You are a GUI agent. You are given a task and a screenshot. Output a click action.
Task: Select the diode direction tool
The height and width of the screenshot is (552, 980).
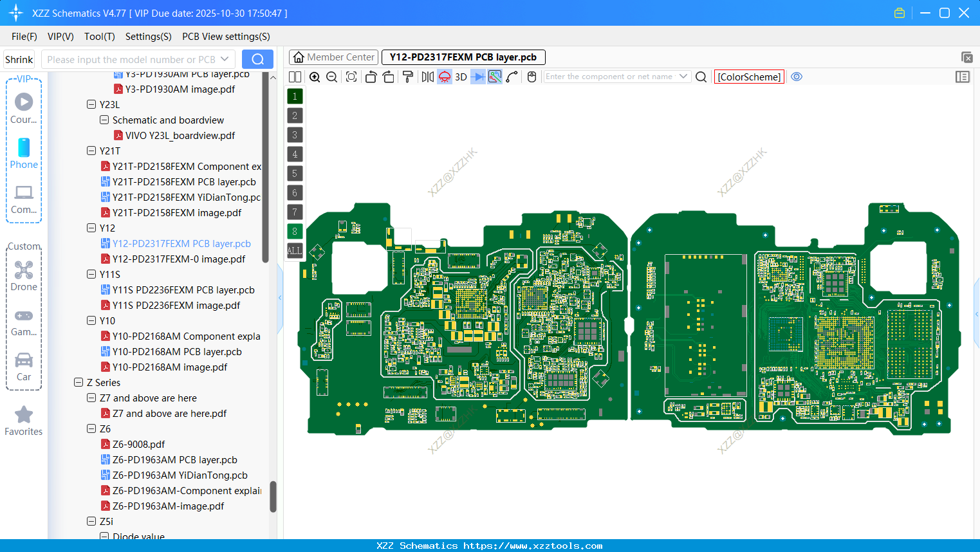(x=477, y=77)
